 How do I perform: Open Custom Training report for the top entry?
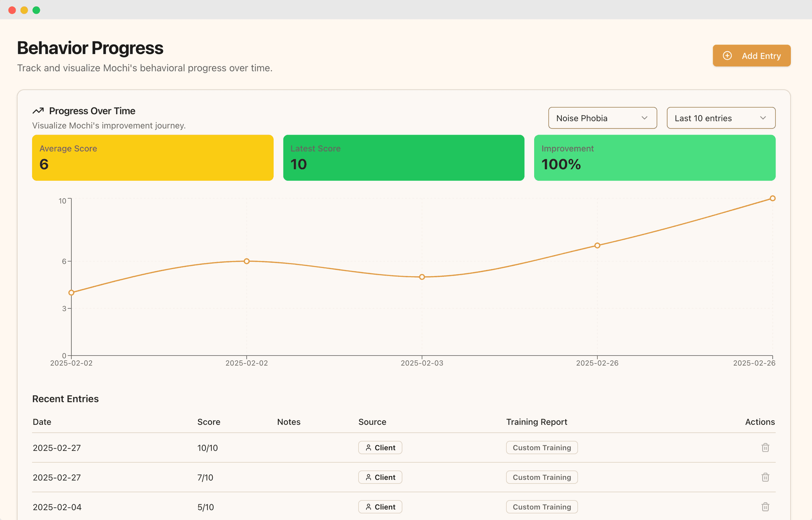pyautogui.click(x=542, y=447)
